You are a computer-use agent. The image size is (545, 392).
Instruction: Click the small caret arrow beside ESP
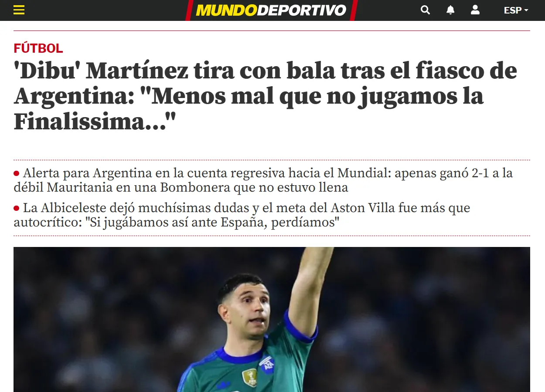pyautogui.click(x=526, y=10)
